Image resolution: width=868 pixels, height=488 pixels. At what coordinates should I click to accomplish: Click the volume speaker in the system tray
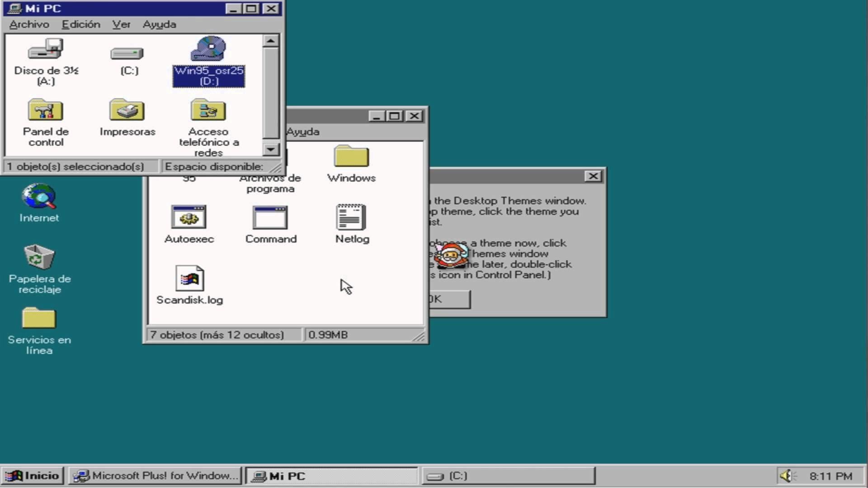tap(787, 475)
